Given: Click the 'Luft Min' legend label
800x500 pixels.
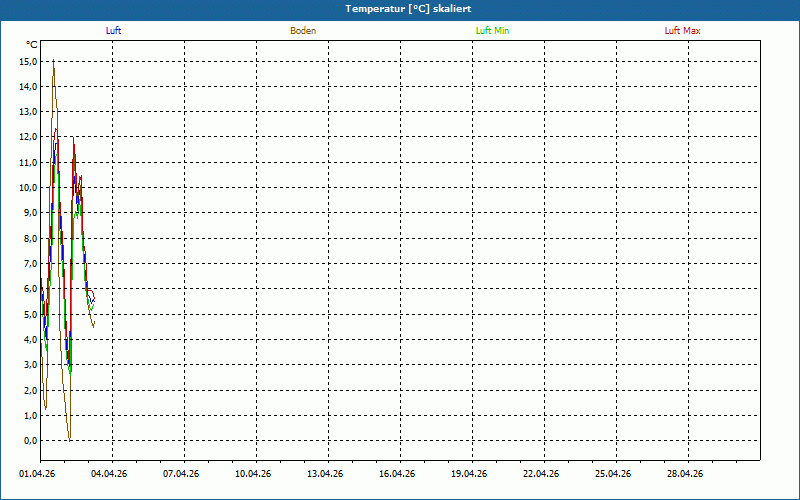Looking at the screenshot, I should (x=492, y=31).
